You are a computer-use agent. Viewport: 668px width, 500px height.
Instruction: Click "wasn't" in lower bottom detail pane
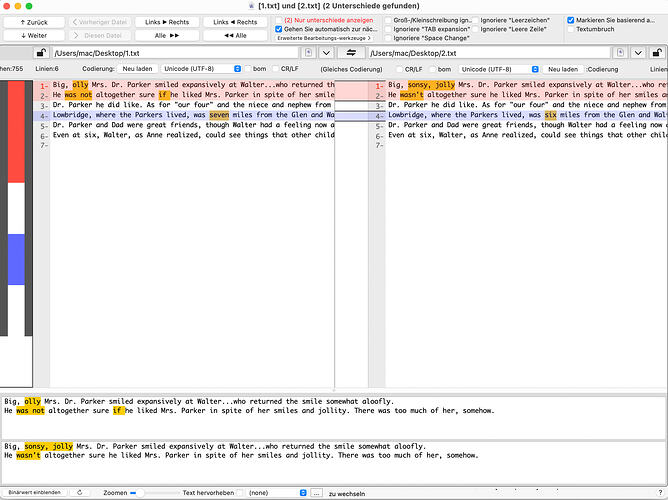pyautogui.click(x=28, y=455)
